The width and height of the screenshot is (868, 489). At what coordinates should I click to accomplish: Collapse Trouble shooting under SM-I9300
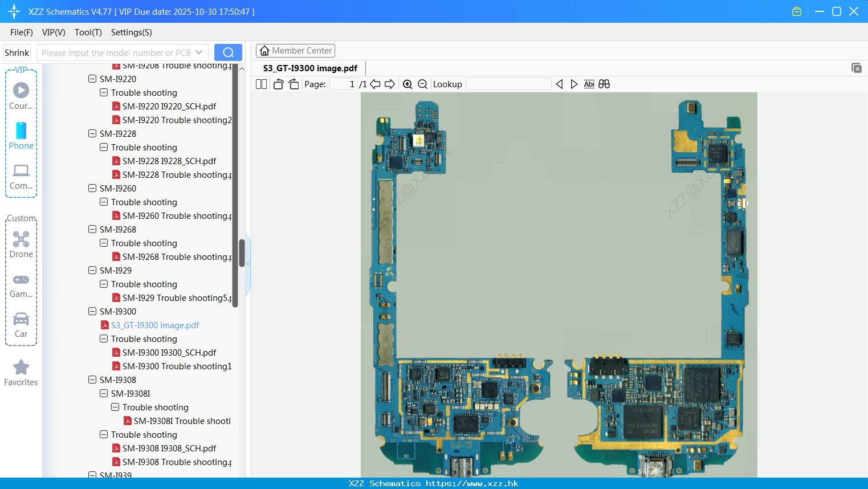click(104, 339)
